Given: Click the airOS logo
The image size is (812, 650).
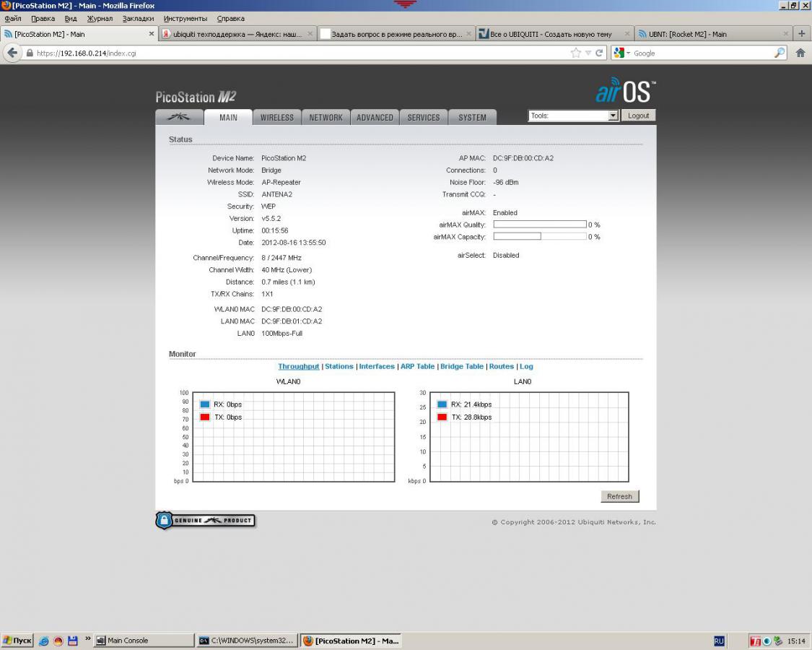Looking at the screenshot, I should pyautogui.click(x=626, y=91).
